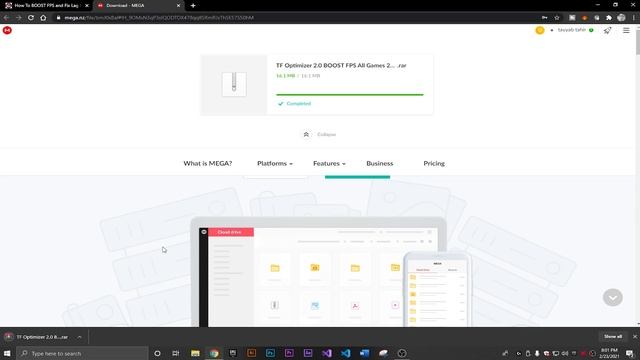Open the user account name menu
640x360 pixels.
click(x=571, y=30)
